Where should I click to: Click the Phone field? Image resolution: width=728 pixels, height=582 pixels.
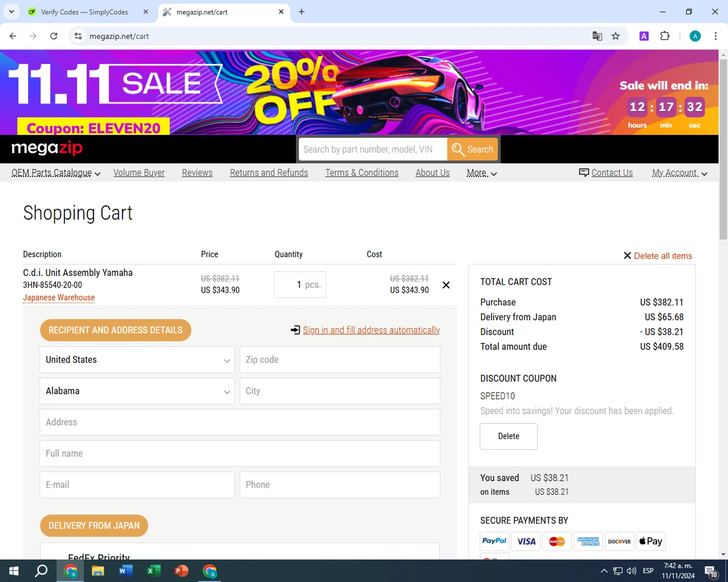tap(340, 485)
